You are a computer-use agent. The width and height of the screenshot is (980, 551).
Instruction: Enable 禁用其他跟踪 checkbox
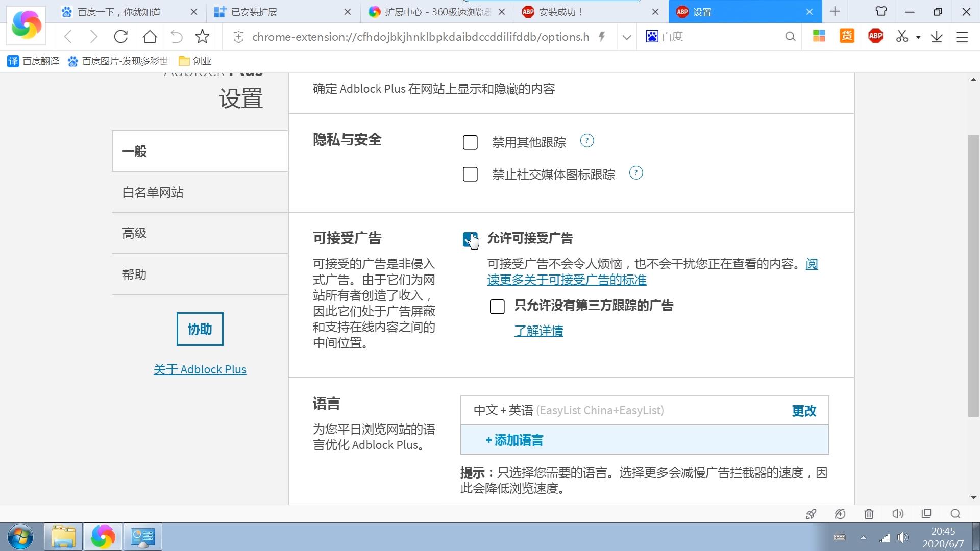[470, 142]
